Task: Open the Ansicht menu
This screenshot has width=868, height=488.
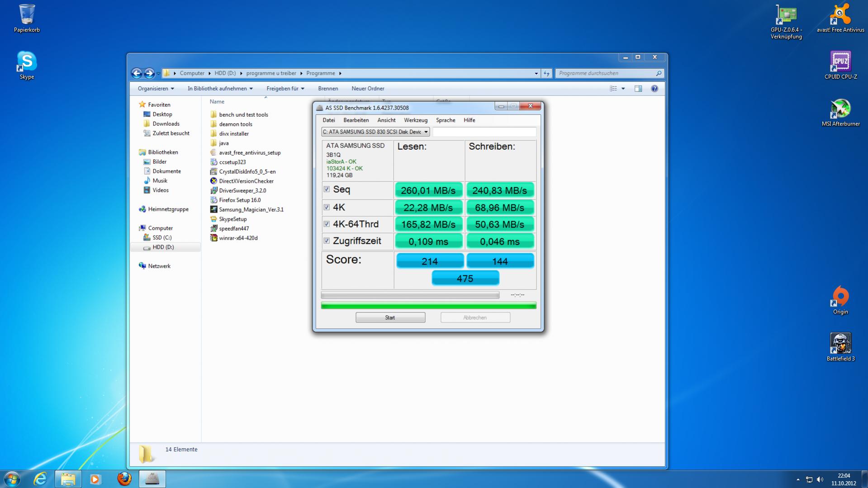Action: tap(386, 120)
